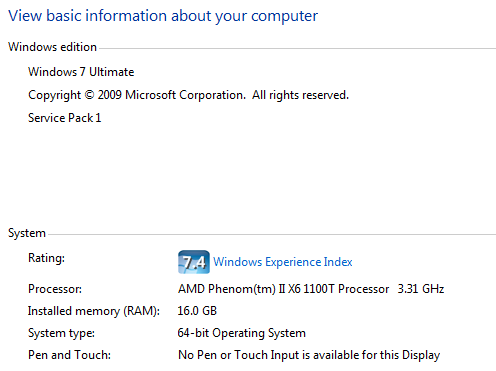Select the AMD Phenom II X6 1100T processor name
The image size is (496, 371).
[283, 289]
